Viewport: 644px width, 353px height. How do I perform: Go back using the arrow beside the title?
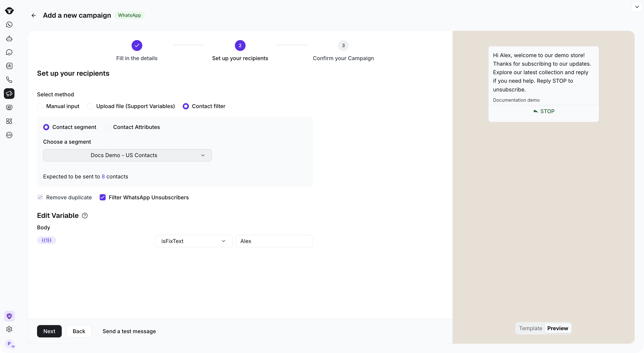pos(34,16)
